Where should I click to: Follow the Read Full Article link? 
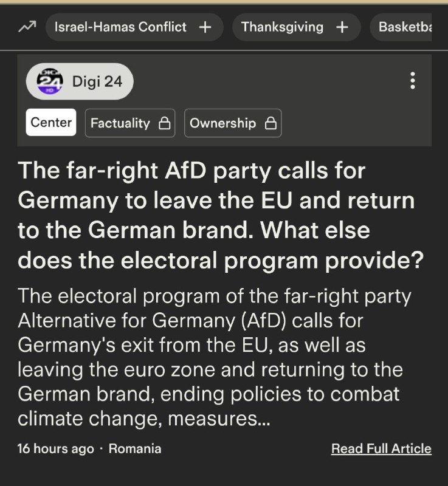[x=381, y=448]
